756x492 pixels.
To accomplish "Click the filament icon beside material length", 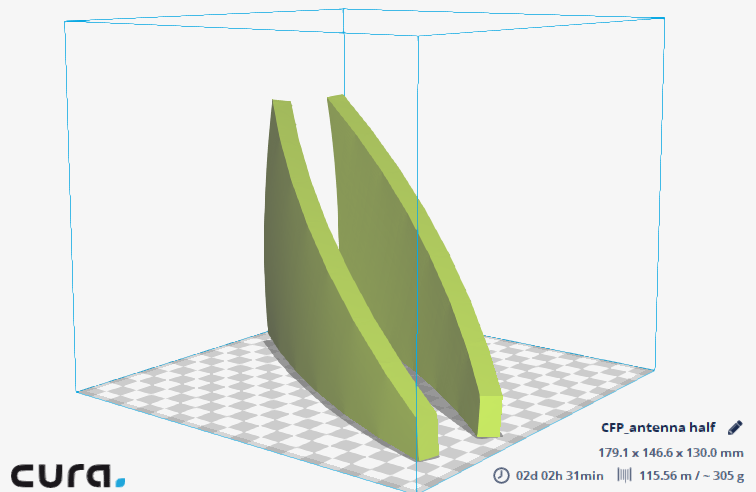I will (625, 475).
